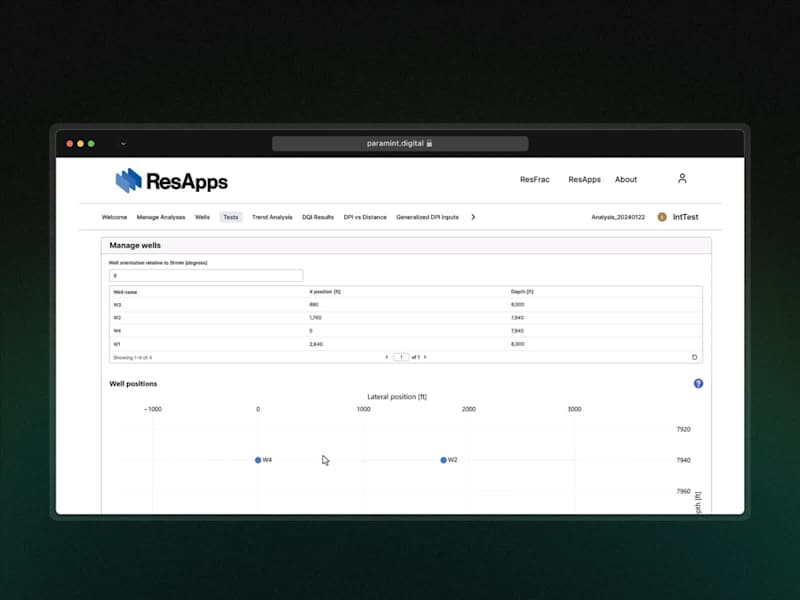
Task: Switch to DPI vs Distance tab
Action: pos(365,217)
